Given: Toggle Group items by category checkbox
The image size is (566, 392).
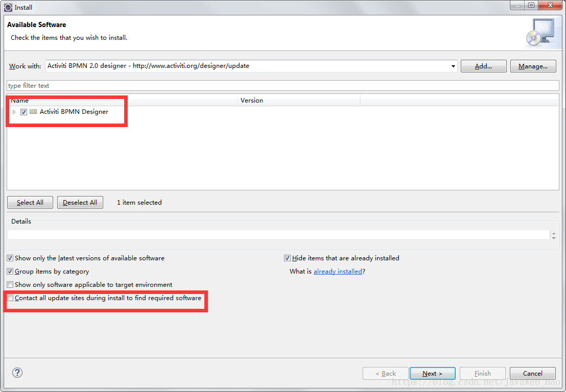Looking at the screenshot, I should [x=10, y=272].
